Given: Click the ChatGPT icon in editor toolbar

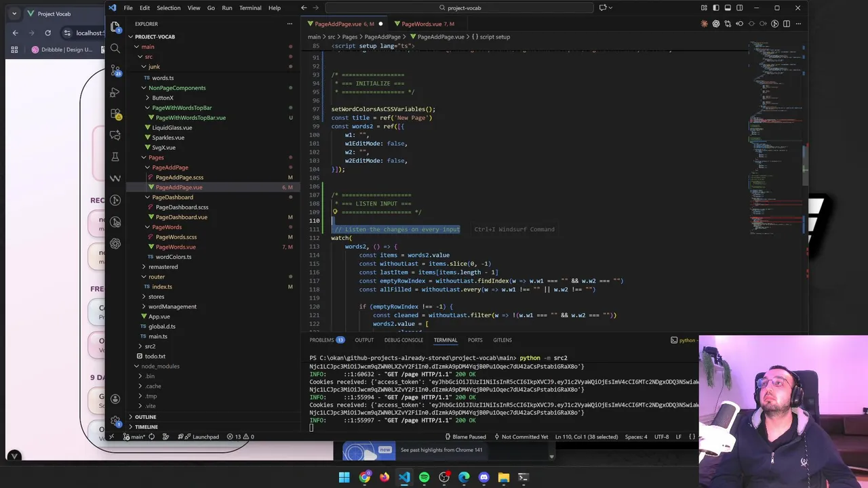Looking at the screenshot, I should click(x=716, y=24).
